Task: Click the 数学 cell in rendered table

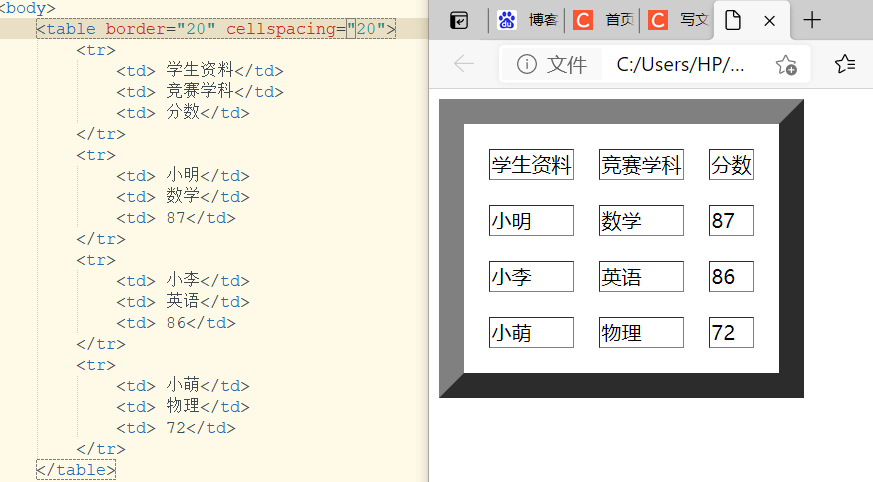Action: (x=641, y=221)
